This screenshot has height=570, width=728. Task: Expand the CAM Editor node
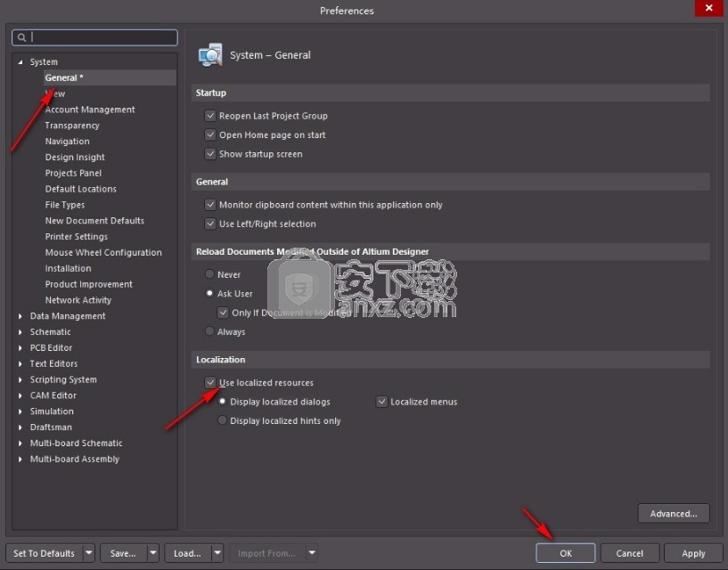click(20, 395)
